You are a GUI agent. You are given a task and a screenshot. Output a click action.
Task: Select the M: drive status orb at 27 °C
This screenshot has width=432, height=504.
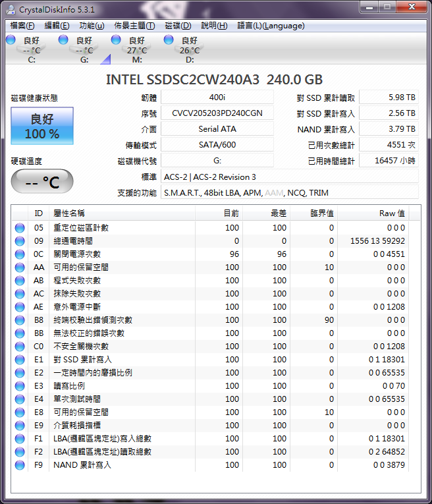(116, 40)
